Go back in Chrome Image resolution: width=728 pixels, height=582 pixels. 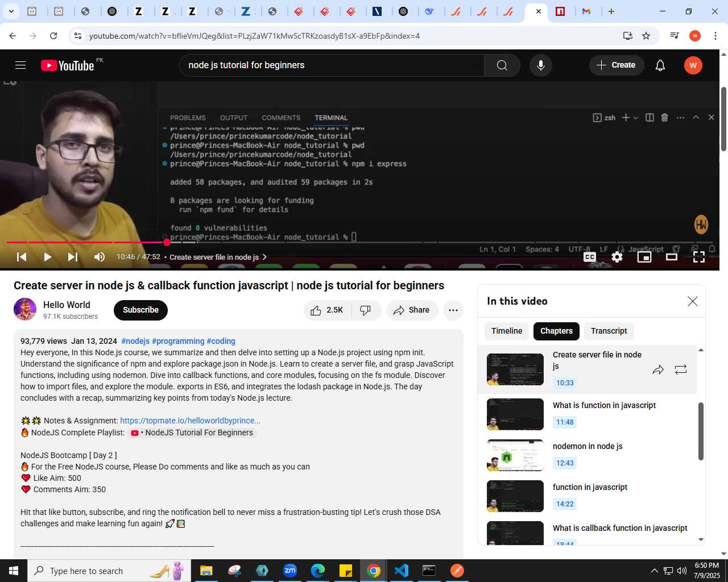[13, 36]
